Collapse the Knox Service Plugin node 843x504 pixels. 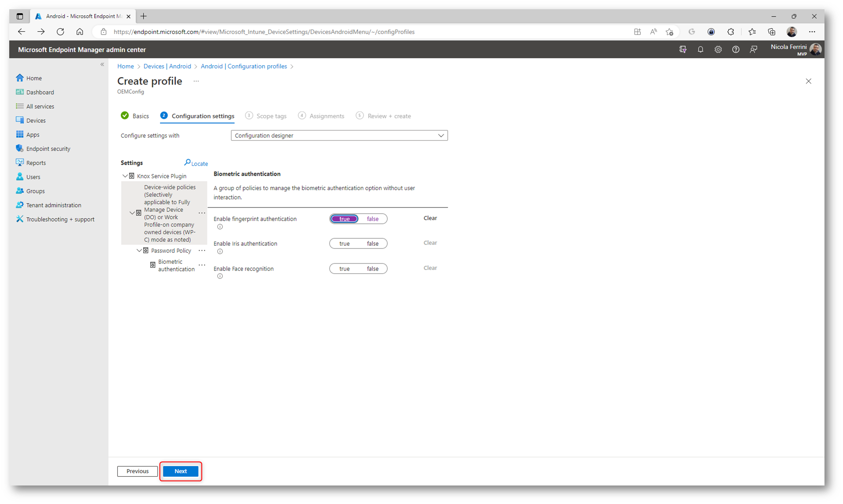125,176
